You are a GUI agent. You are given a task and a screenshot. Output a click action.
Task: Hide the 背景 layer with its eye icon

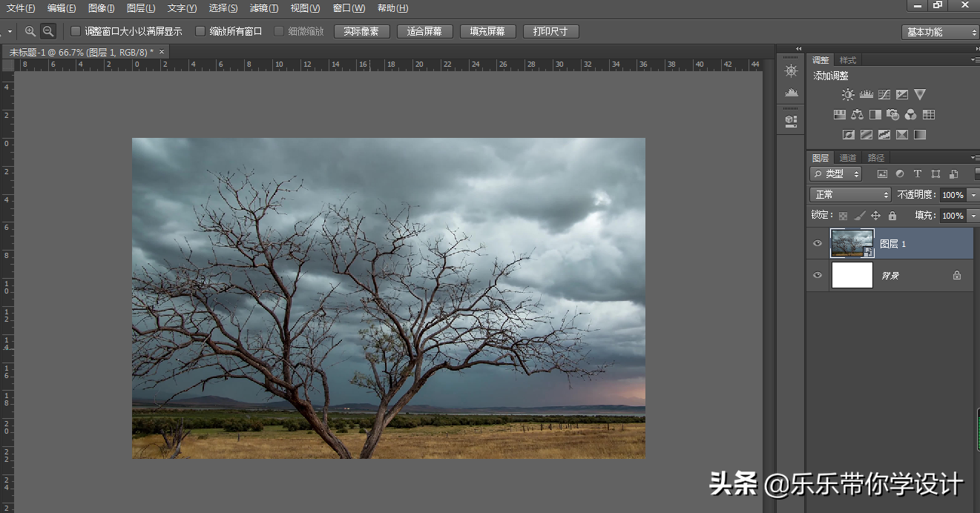[x=818, y=275]
